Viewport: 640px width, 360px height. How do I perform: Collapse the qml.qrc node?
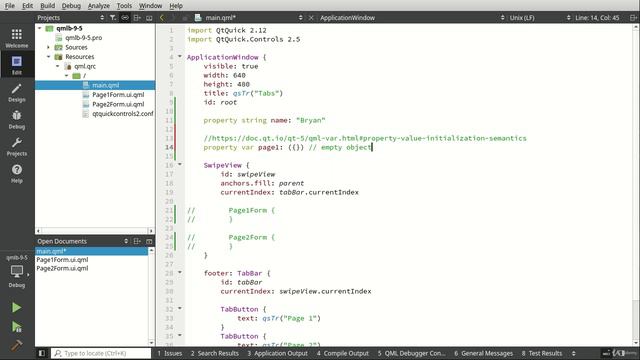pyautogui.click(x=58, y=66)
